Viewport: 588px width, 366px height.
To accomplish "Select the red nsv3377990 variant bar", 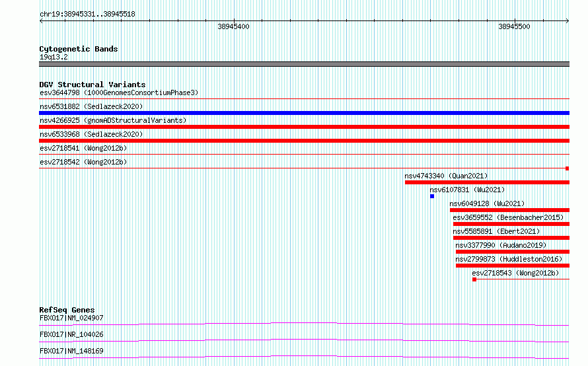I will (513, 252).
